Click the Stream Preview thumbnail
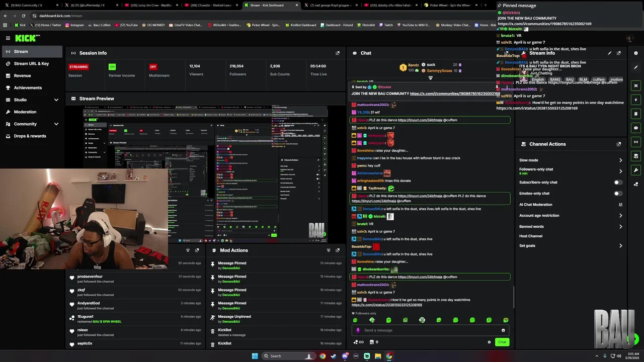The image size is (644, 362). coord(205,173)
